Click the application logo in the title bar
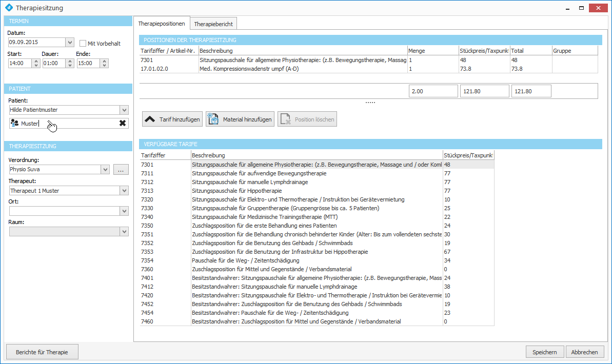The width and height of the screenshot is (612, 364). [8, 8]
